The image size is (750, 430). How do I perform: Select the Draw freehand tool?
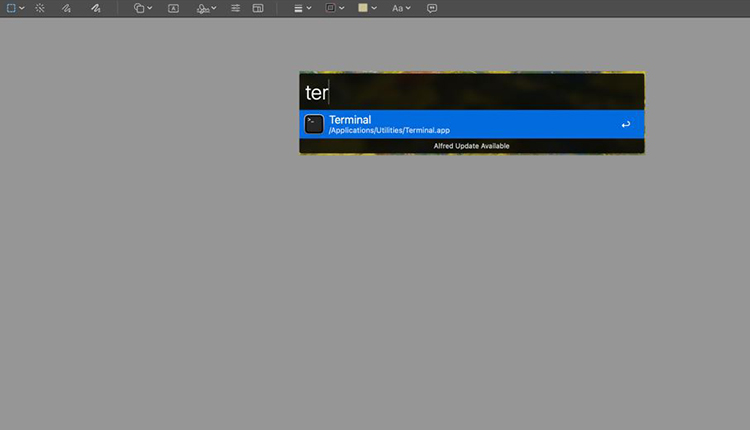(x=96, y=8)
